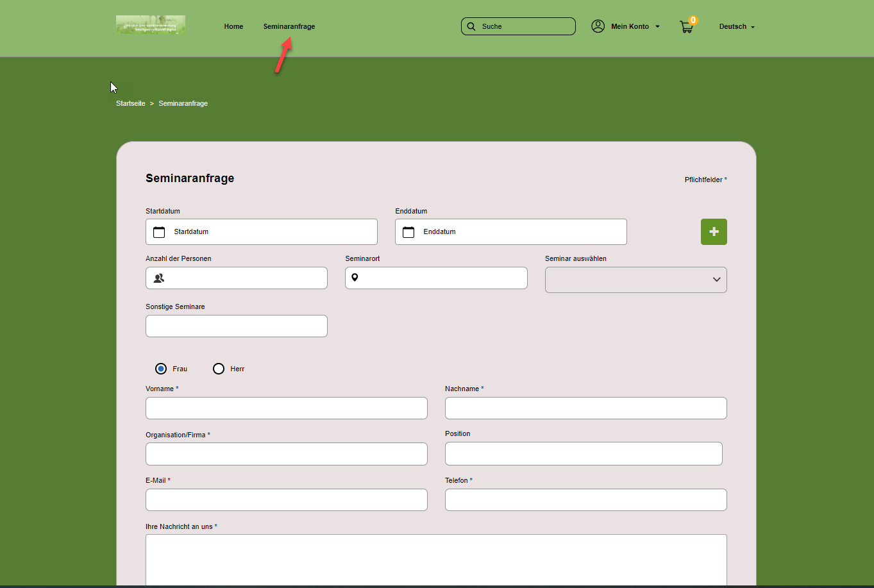Click the site logo in header
Viewport: 874px width, 588px height.
pyautogui.click(x=151, y=25)
